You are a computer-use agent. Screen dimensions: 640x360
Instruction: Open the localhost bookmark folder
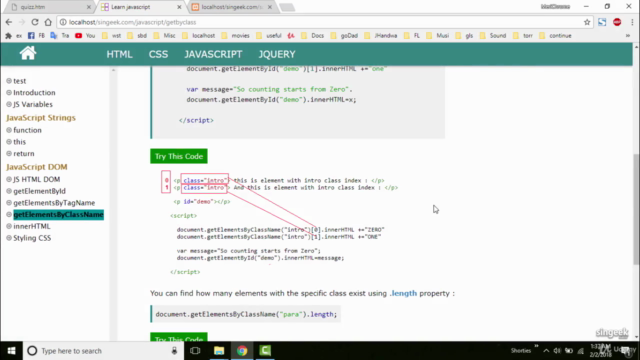pos(199,36)
